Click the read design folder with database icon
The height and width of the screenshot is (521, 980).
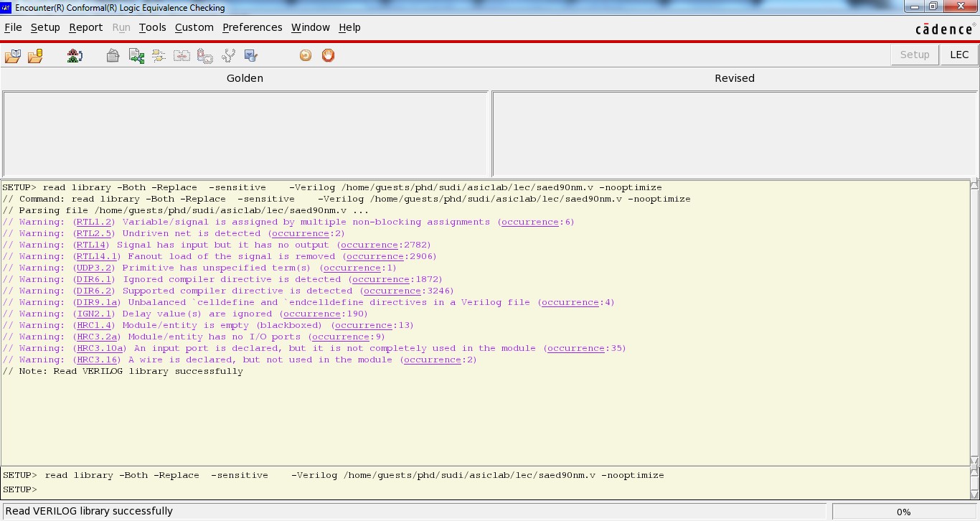(35, 55)
